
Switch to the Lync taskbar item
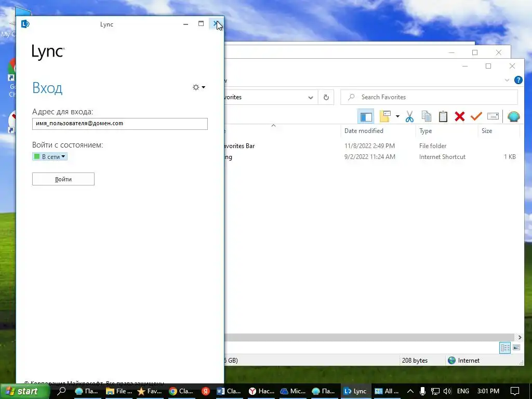[x=355, y=391]
